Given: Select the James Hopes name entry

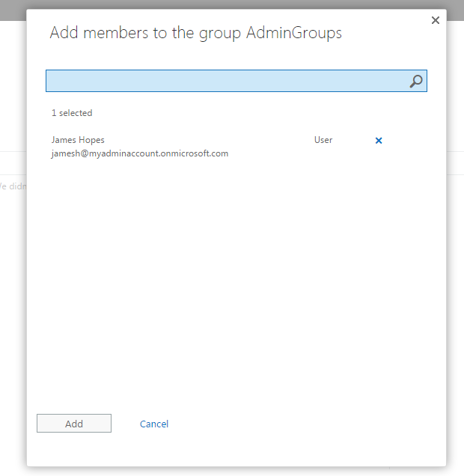Looking at the screenshot, I should [78, 140].
